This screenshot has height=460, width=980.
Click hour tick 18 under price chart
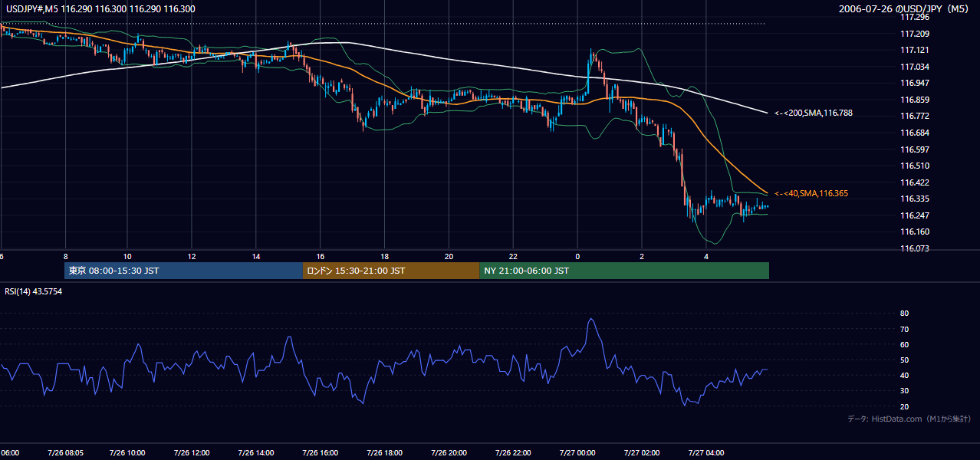coord(385,257)
